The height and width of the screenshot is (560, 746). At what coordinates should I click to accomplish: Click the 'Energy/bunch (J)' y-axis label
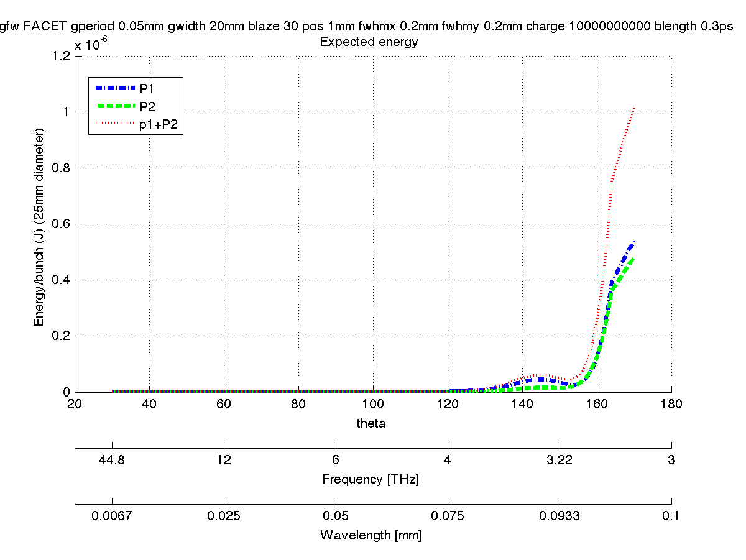(x=39, y=227)
